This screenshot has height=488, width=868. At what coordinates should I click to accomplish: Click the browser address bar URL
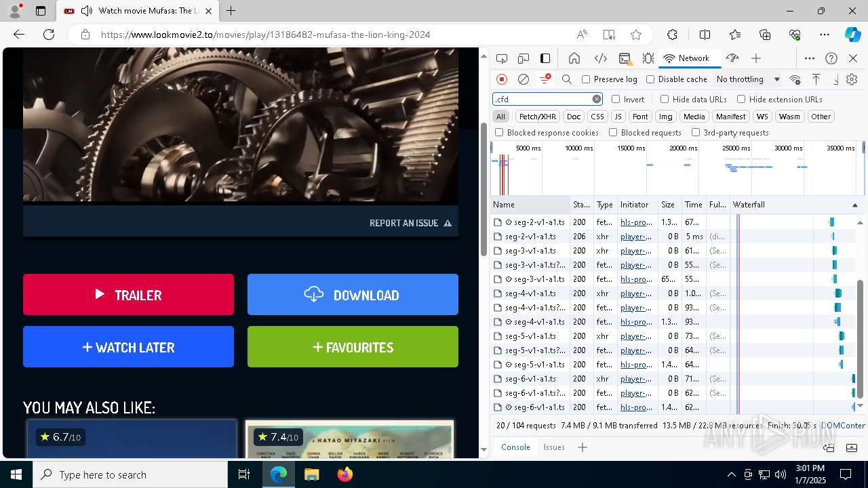(265, 35)
